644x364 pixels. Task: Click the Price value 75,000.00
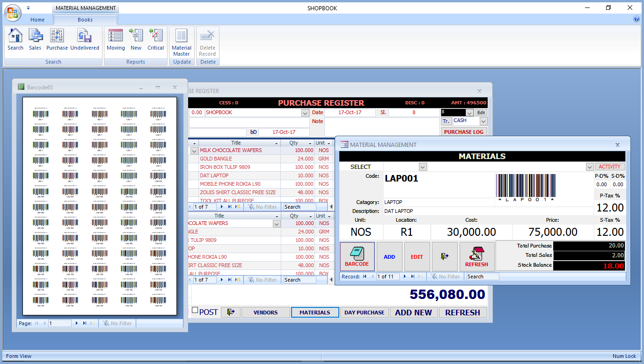(x=553, y=232)
